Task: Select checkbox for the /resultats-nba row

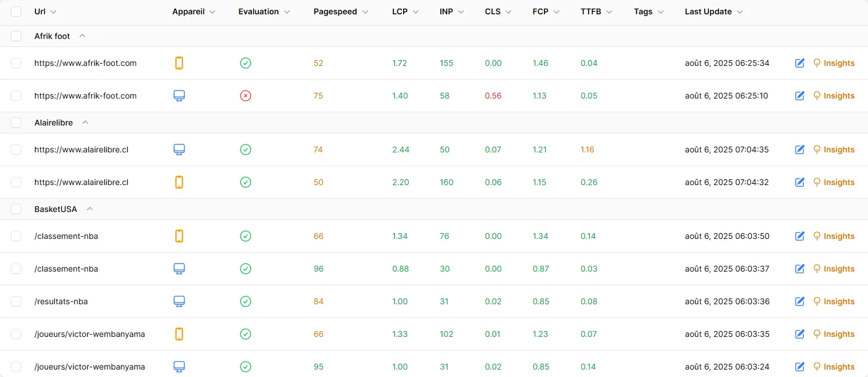Action: pyautogui.click(x=16, y=301)
